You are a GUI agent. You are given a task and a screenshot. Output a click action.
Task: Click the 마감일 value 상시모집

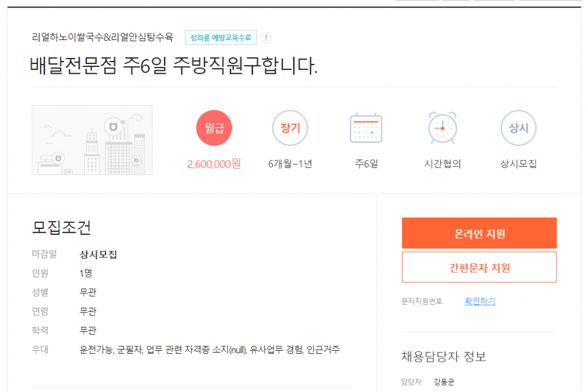click(x=99, y=255)
